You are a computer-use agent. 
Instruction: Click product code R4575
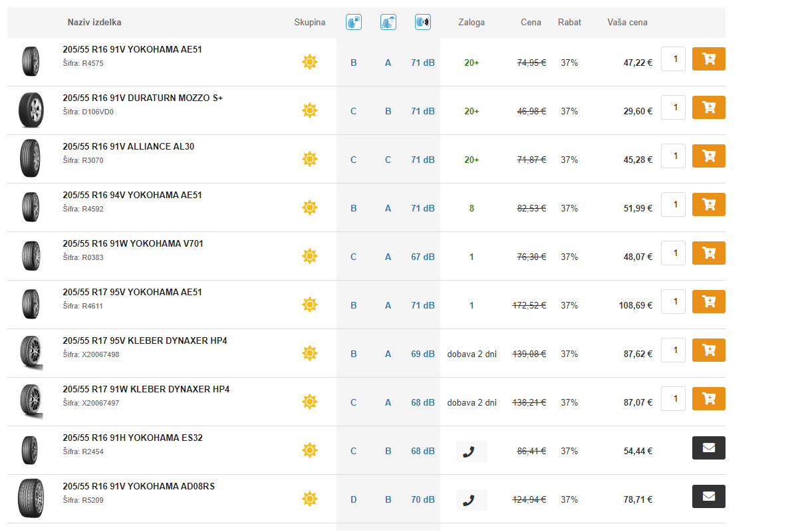coord(92,63)
